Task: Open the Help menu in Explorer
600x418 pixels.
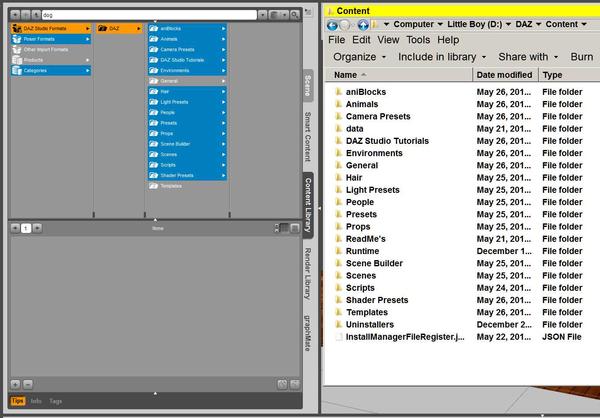Action: click(448, 40)
